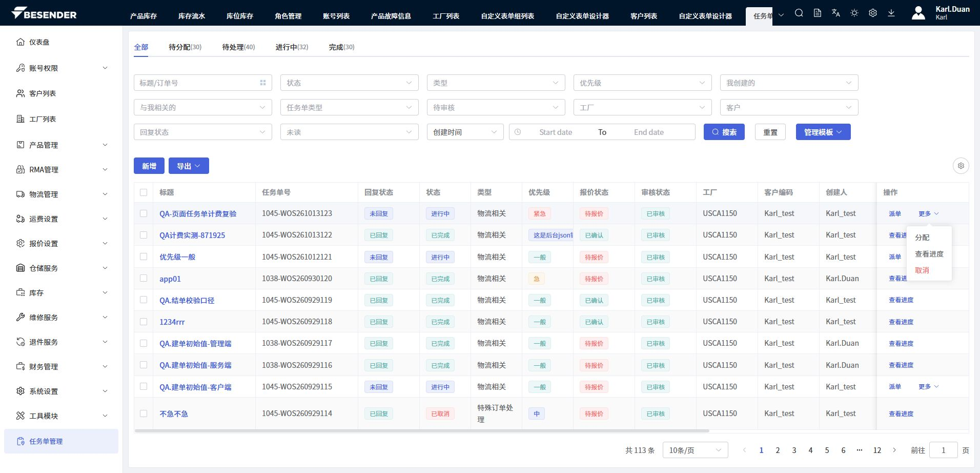Switch to the 待分配(30) tab
This screenshot has height=473, width=980.
tap(185, 47)
